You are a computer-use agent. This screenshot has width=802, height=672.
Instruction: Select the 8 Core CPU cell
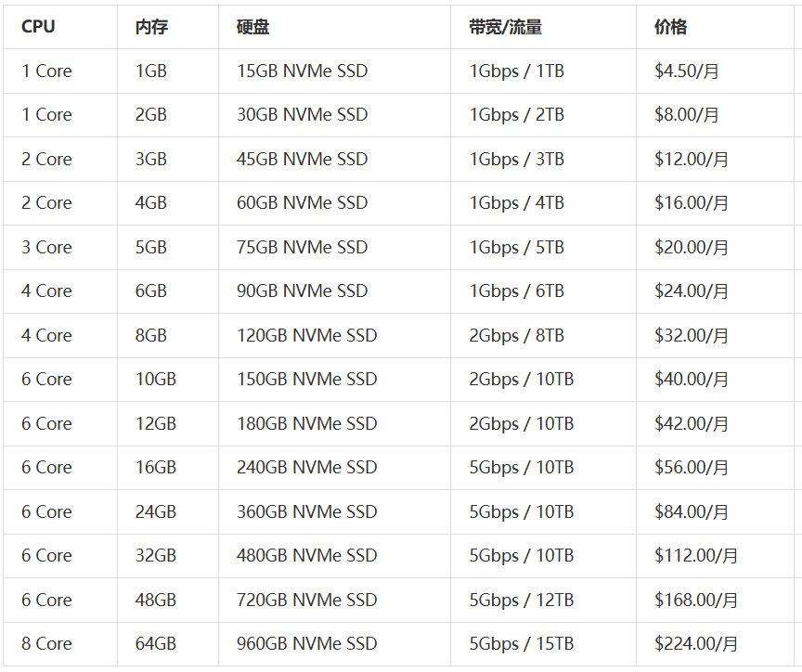(46, 644)
